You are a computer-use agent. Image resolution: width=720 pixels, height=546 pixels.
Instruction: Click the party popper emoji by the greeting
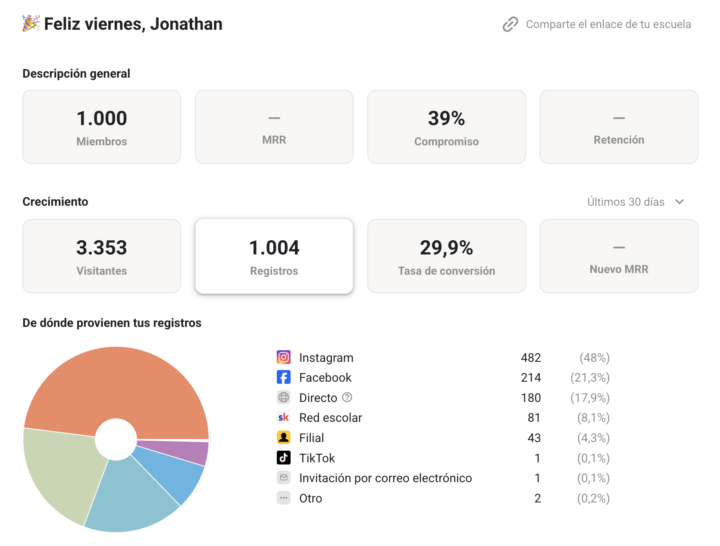click(x=31, y=23)
